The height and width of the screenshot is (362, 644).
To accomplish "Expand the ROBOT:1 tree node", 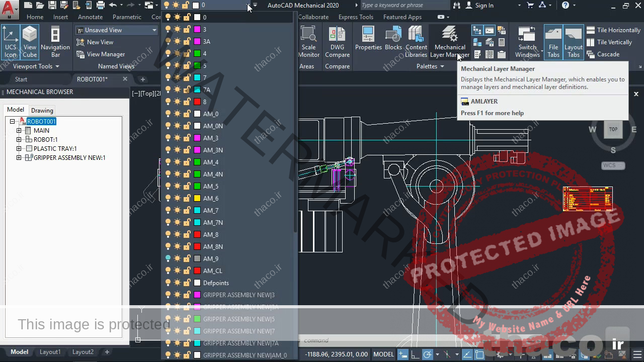I will click(x=19, y=140).
